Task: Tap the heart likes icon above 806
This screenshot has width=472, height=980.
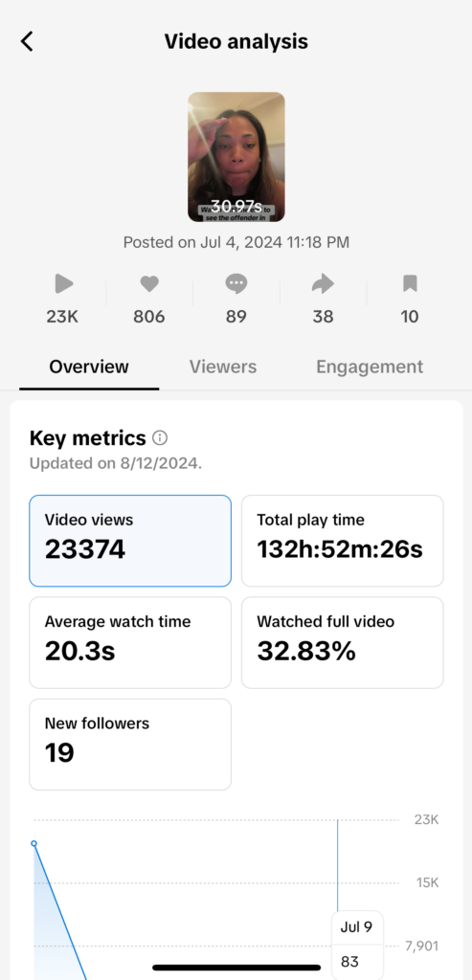Action: (148, 283)
